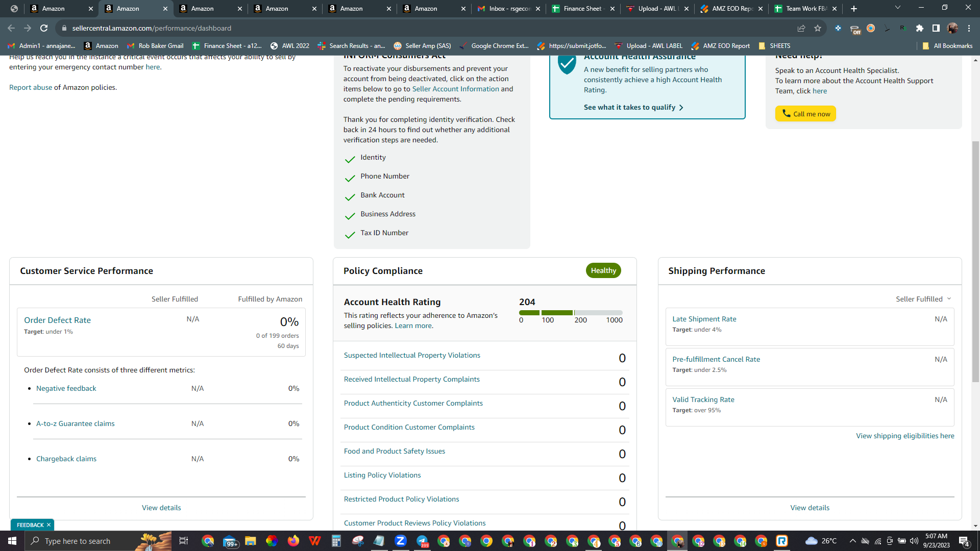980x551 pixels.
Task: Close the Inbox Gmail tab
Action: tap(538, 9)
